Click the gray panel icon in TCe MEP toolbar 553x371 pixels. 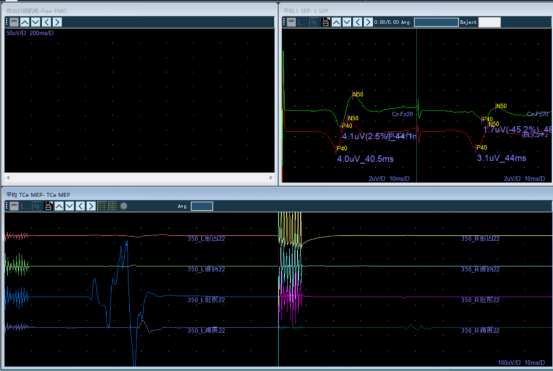coord(14,206)
